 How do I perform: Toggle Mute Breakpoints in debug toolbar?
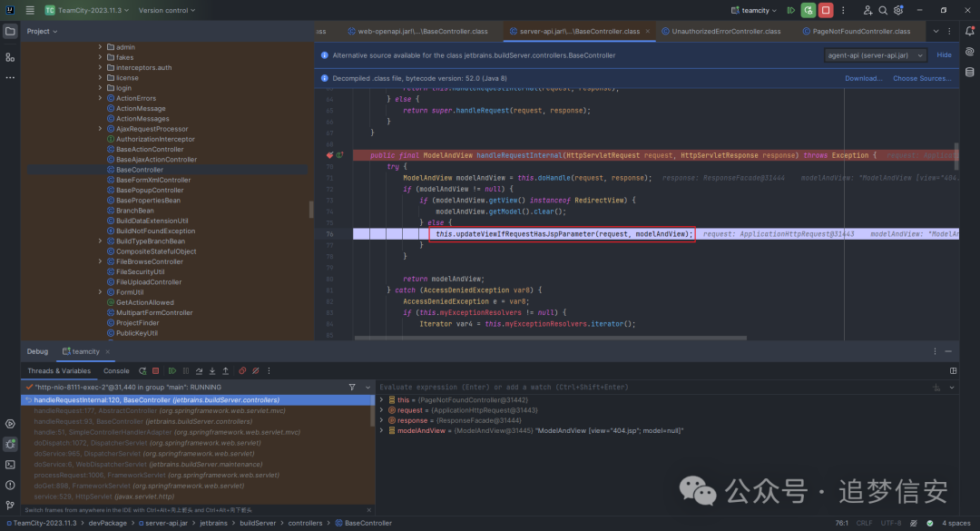256,371
